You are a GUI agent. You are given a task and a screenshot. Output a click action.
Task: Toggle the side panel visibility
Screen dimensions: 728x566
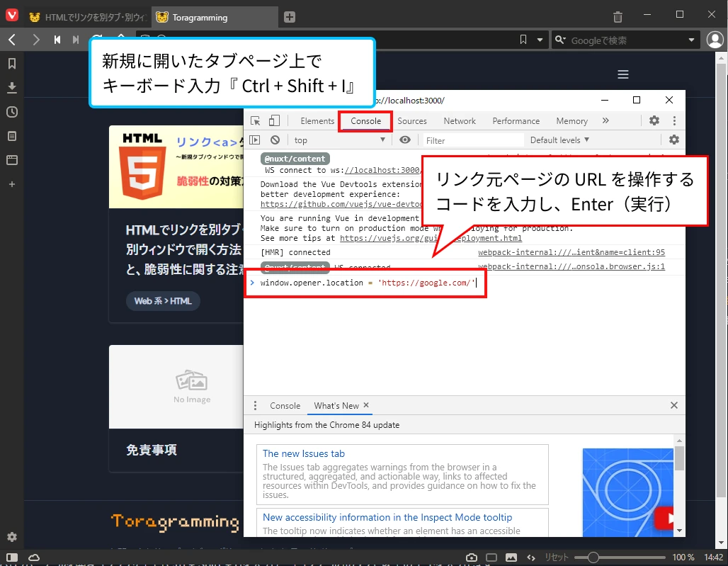tap(12, 557)
